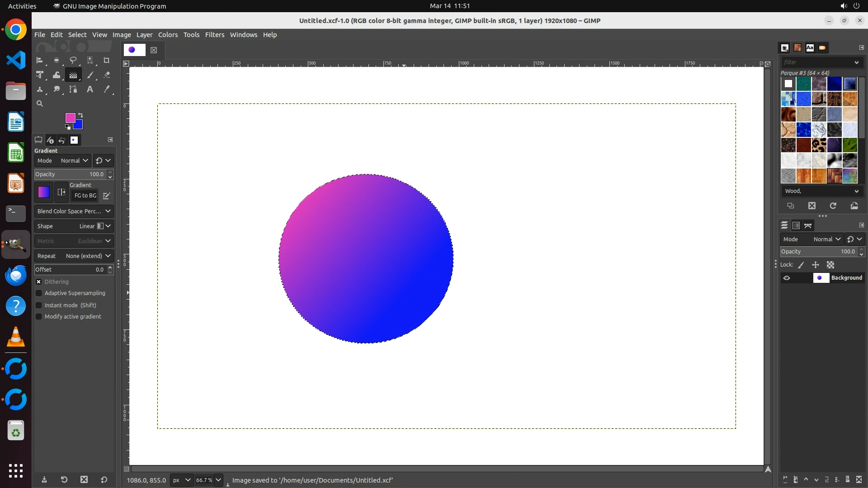
Task: Disable the Dithering checkbox
Action: [x=39, y=282]
